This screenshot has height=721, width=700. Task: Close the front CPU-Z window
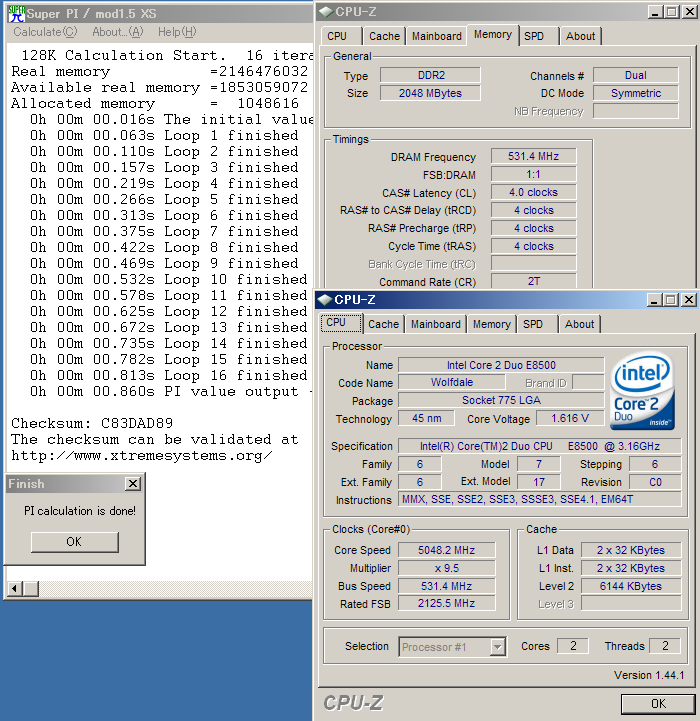689,300
